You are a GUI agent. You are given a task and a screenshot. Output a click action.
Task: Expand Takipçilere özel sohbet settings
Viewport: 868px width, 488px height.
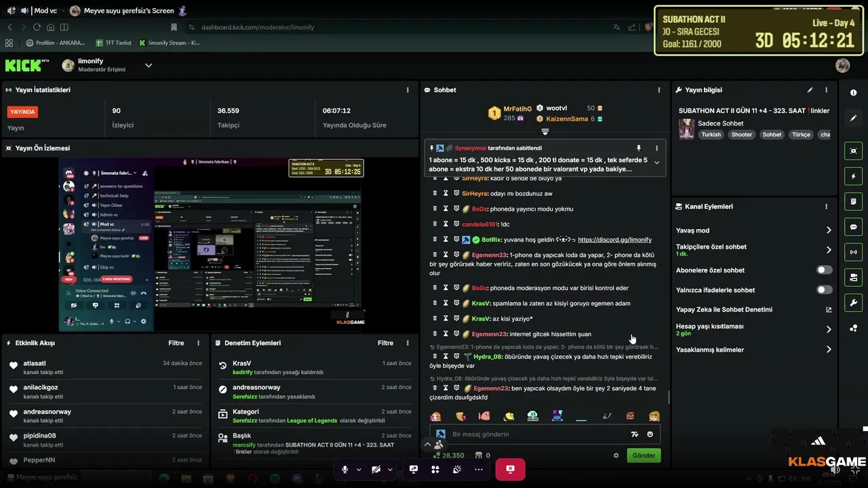[829, 250]
